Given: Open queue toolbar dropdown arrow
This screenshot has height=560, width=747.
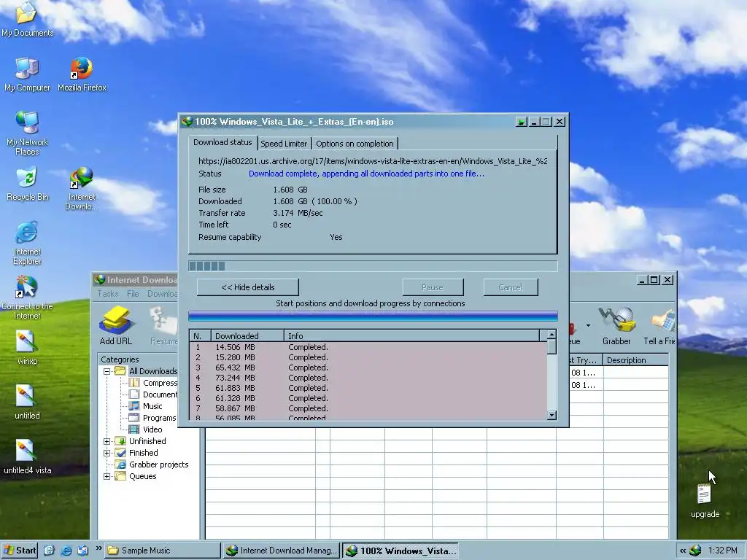Looking at the screenshot, I should [x=589, y=326].
